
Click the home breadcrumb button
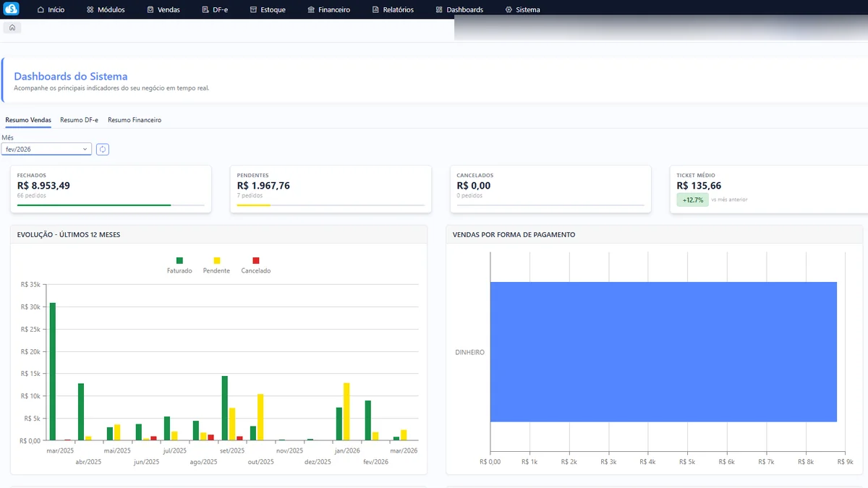pyautogui.click(x=12, y=26)
